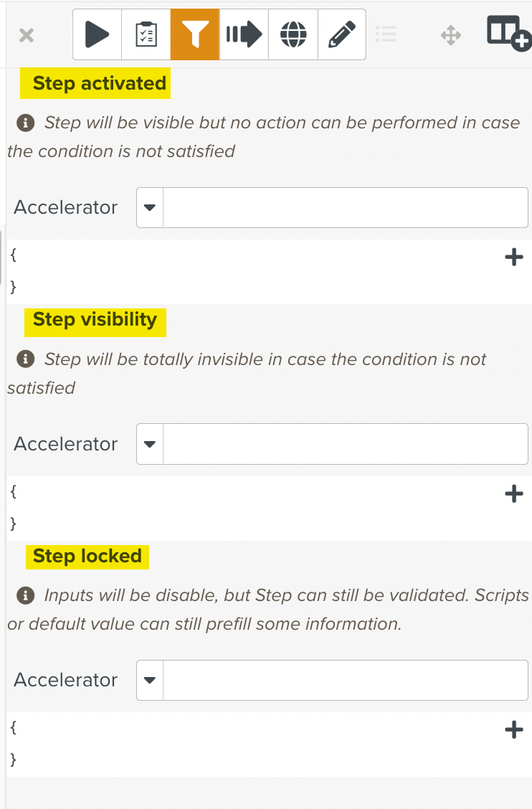532x809 pixels.
Task: Select the Play action icon
Action: (97, 34)
